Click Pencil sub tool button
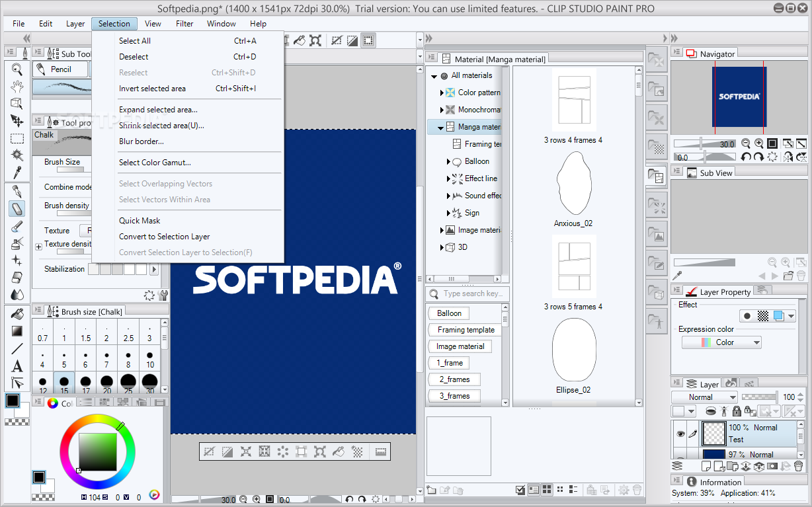The height and width of the screenshot is (507, 812). tap(61, 69)
